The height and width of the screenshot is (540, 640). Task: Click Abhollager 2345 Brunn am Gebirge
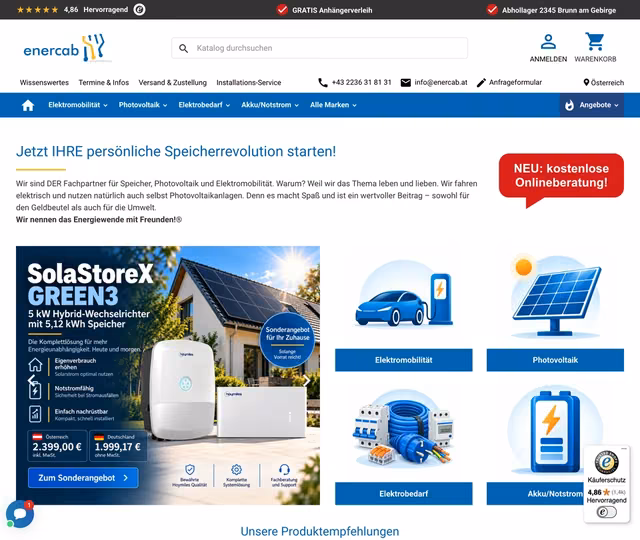click(559, 10)
